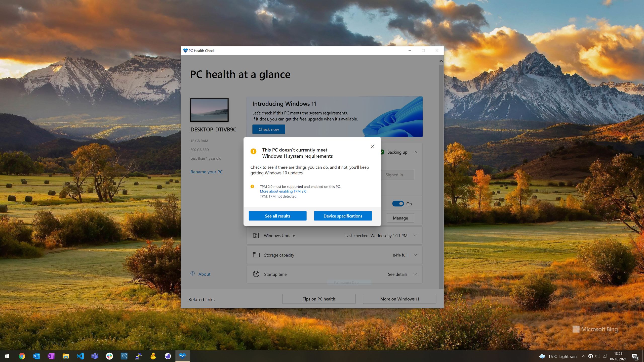Open More on Windows 11
The image size is (644, 362).
click(x=399, y=299)
